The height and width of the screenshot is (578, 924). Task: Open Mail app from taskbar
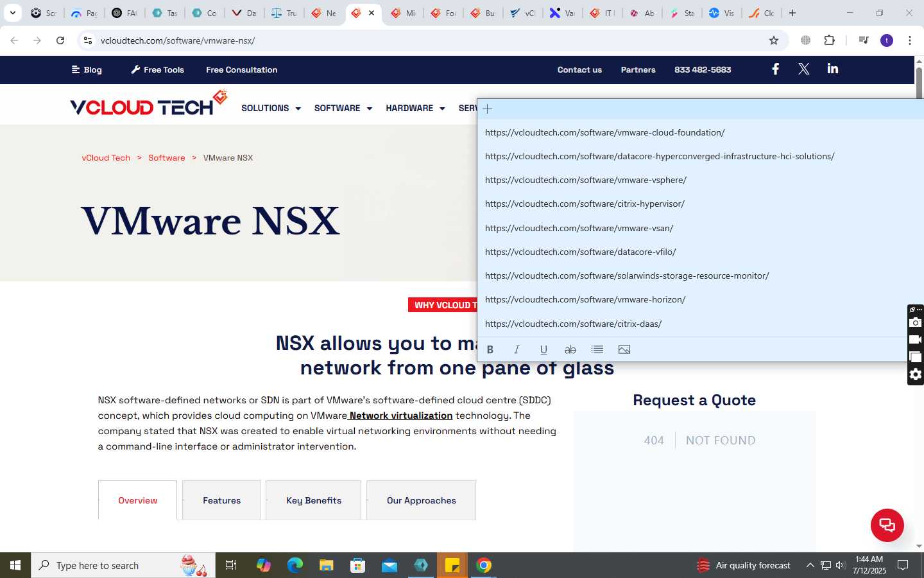(389, 565)
